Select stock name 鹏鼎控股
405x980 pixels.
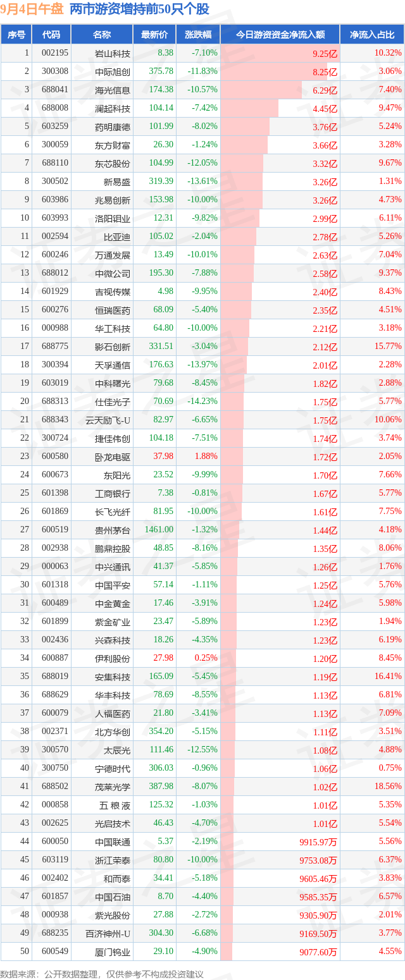coord(113,548)
